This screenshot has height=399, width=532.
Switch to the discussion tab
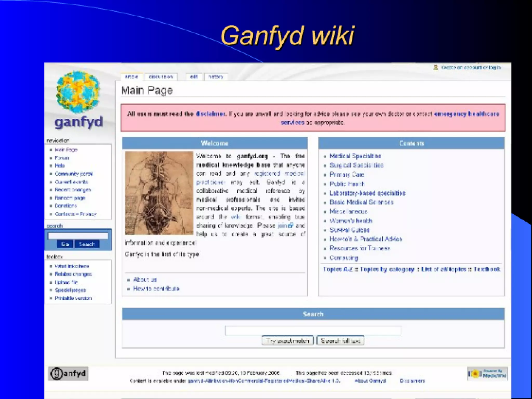coord(161,77)
